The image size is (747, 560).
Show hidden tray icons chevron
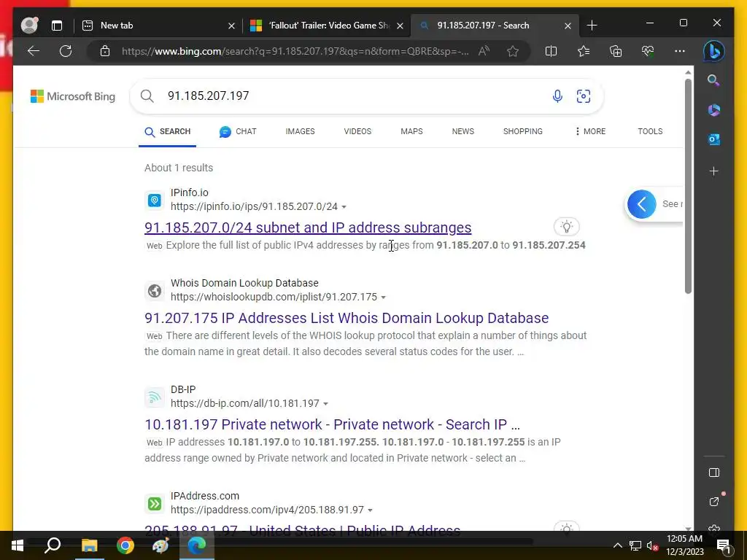pos(617,545)
